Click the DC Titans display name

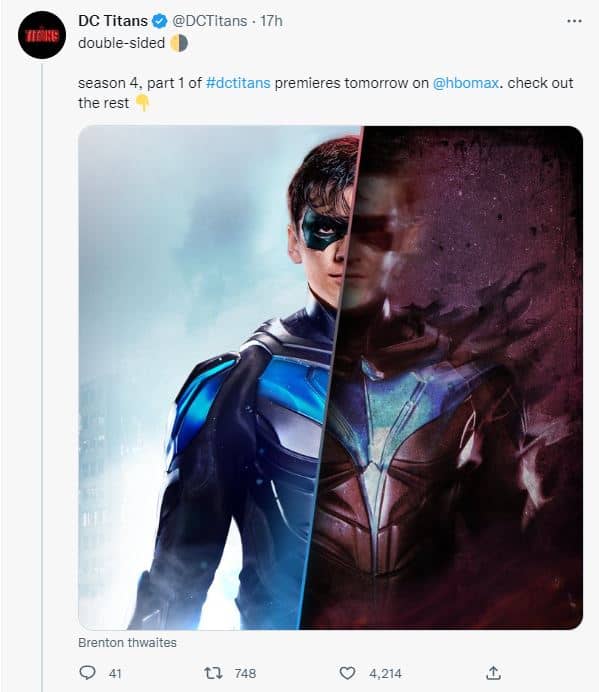[113, 21]
